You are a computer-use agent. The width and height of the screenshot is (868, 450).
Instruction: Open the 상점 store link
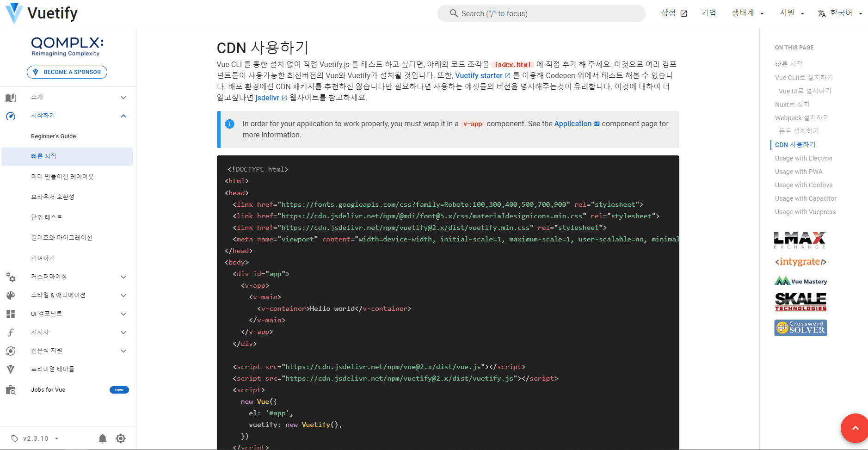pos(674,13)
